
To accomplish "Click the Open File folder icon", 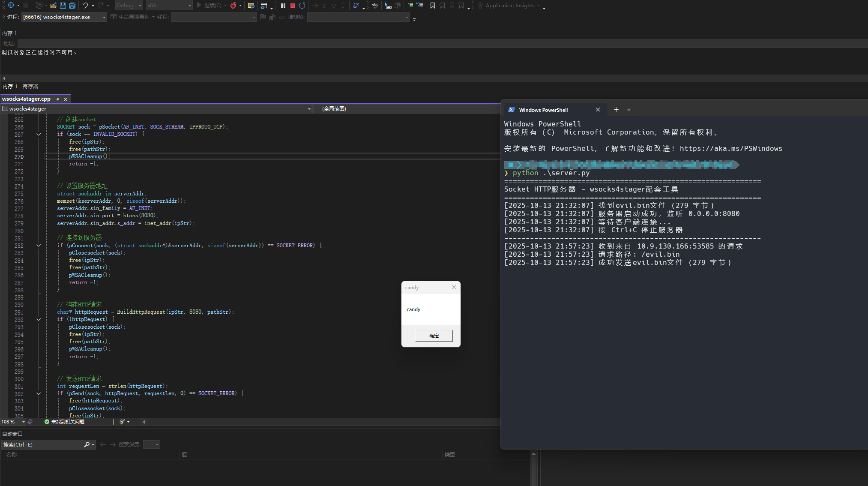I will [54, 6].
